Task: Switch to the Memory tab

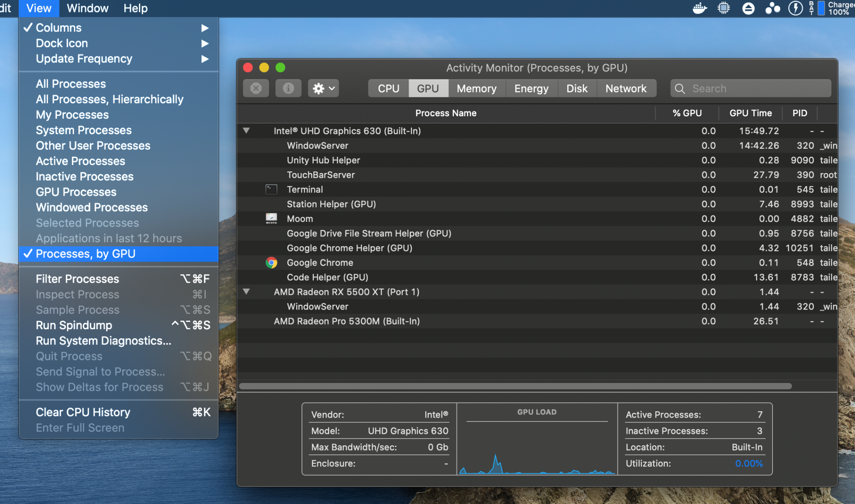Action: [477, 88]
